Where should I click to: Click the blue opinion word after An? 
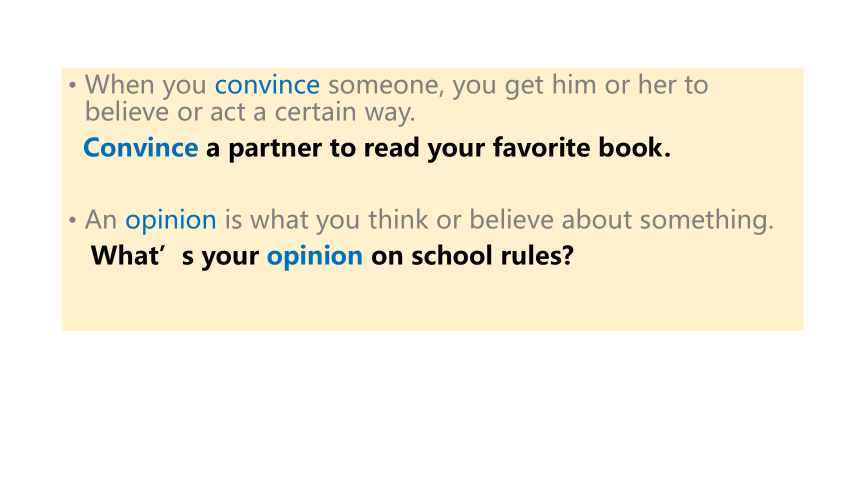pyautogui.click(x=171, y=221)
